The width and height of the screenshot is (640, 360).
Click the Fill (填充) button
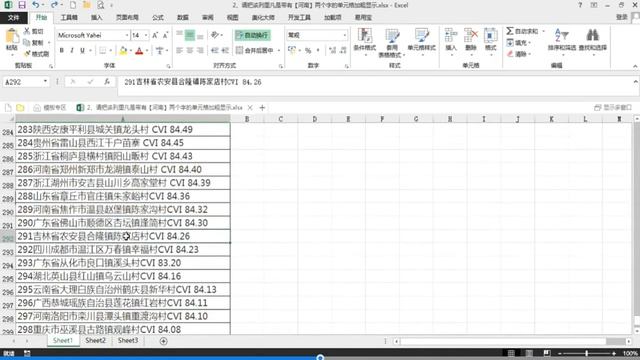[518, 42]
